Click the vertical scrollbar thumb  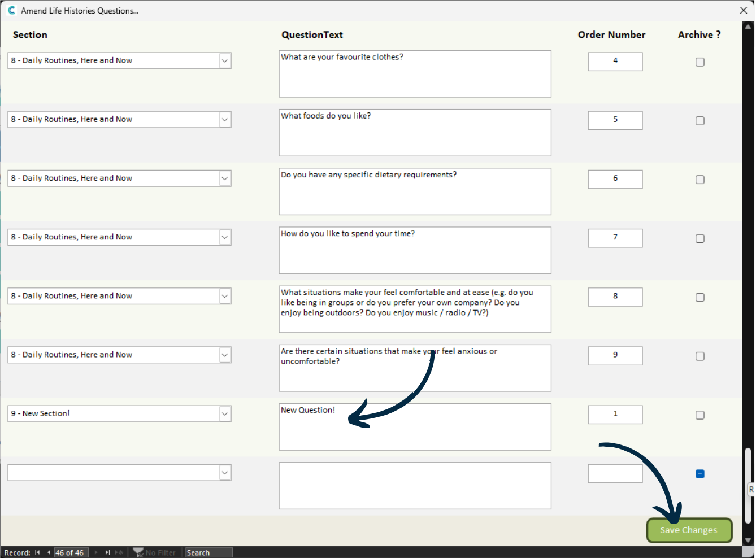[748, 486]
